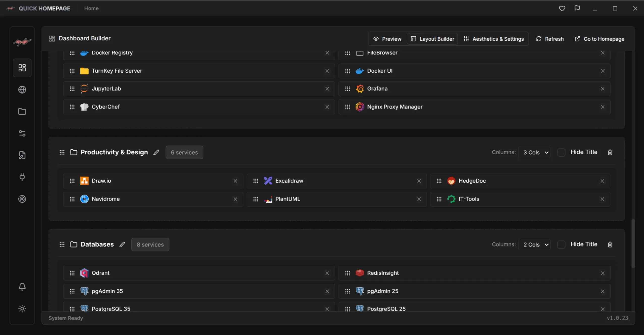The height and width of the screenshot is (335, 644).
Task: Click Go to Homepage link
Action: tap(599, 39)
